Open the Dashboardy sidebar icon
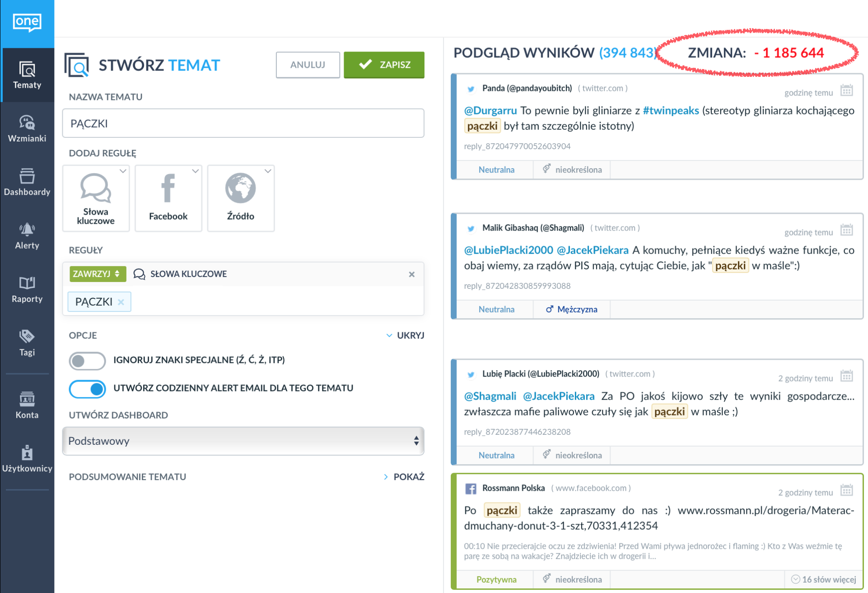This screenshot has width=868, height=593. pyautogui.click(x=27, y=182)
